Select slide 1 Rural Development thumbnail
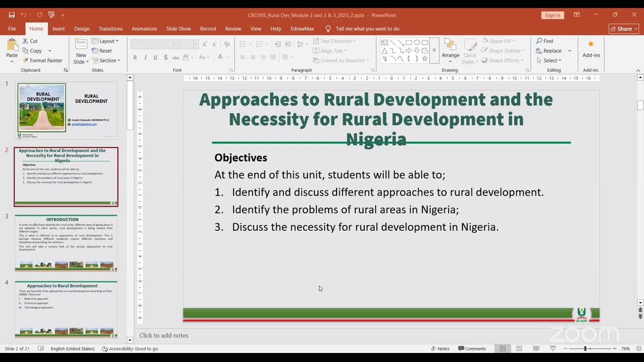The width and height of the screenshot is (644, 362). (x=66, y=111)
